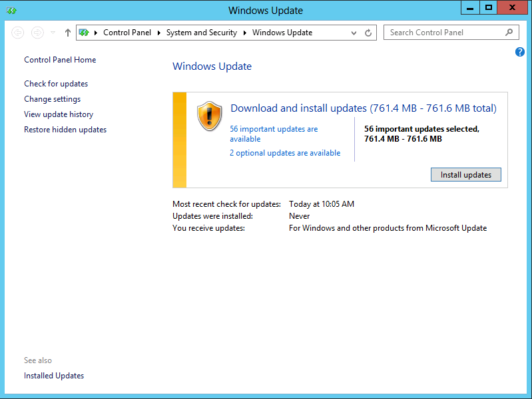Viewport: 532px width, 399px height.
Task: Click the Forward navigation arrow
Action: click(37, 33)
